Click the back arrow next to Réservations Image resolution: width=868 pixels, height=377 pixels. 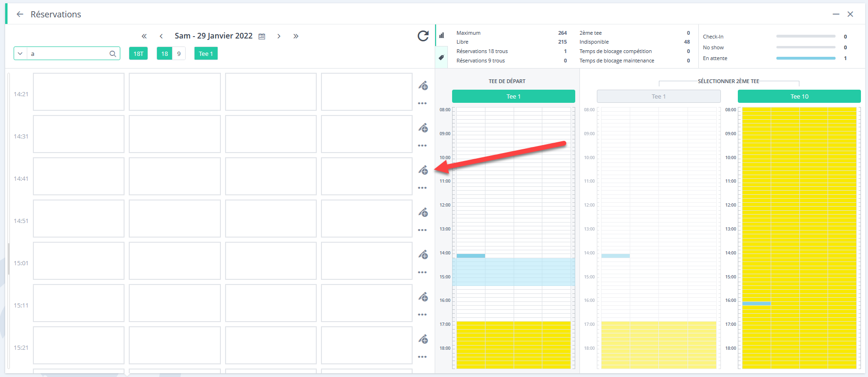pyautogui.click(x=20, y=14)
